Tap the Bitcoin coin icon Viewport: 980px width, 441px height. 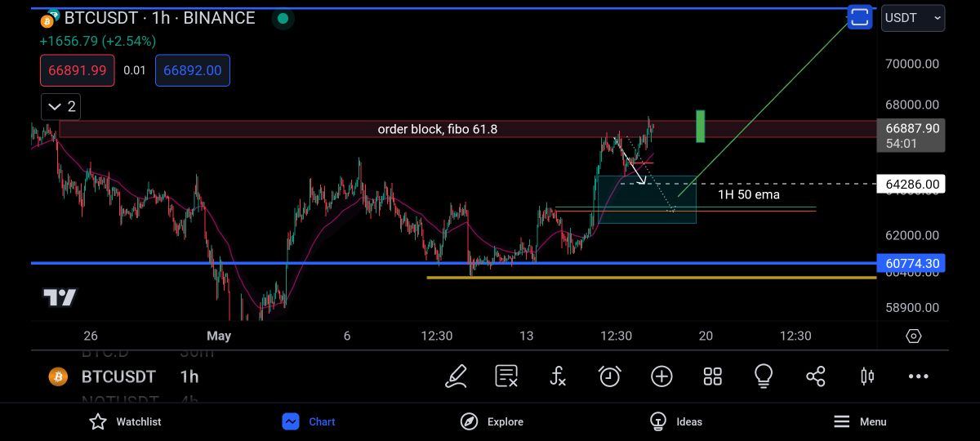(58, 376)
